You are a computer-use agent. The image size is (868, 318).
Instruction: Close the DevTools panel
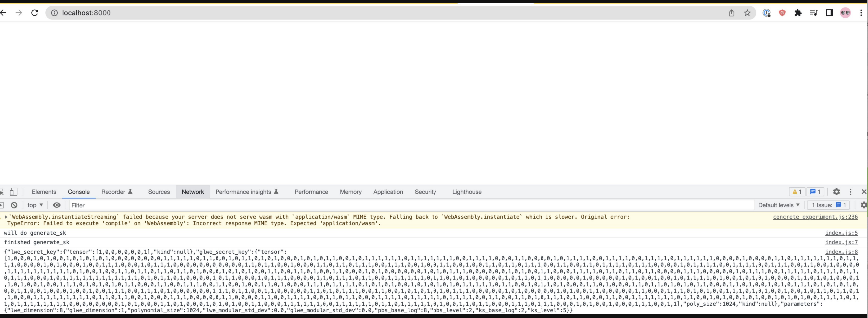click(x=864, y=192)
